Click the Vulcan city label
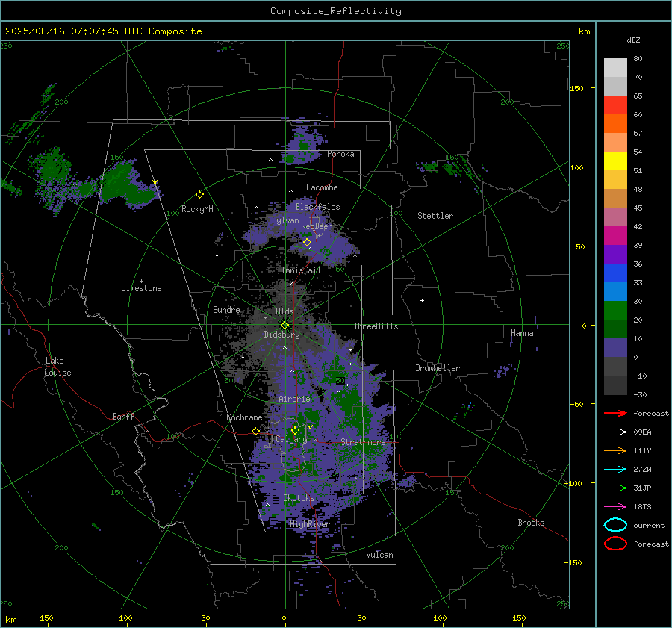 (x=380, y=555)
